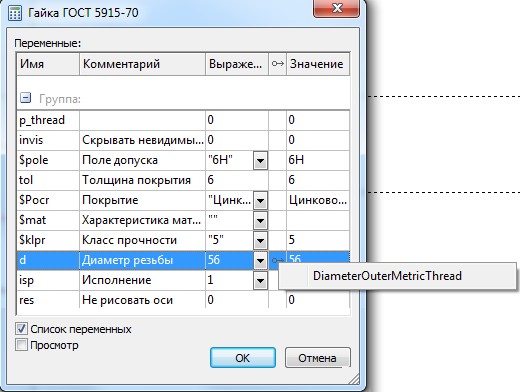Click the p_thread expression cell

237,120
